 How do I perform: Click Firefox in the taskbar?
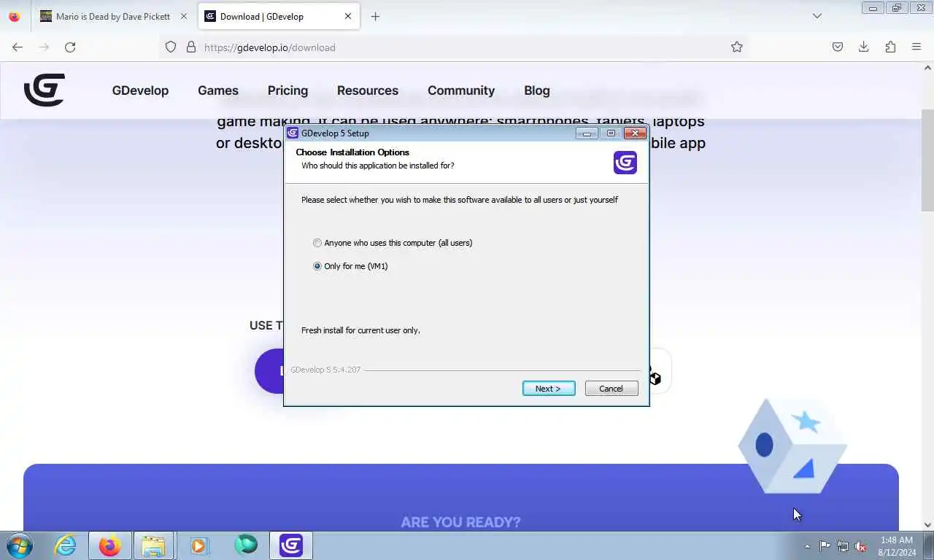[x=110, y=545]
